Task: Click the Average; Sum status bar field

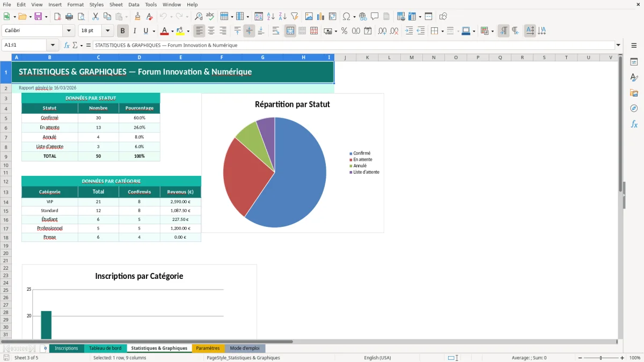Action: (x=529, y=358)
